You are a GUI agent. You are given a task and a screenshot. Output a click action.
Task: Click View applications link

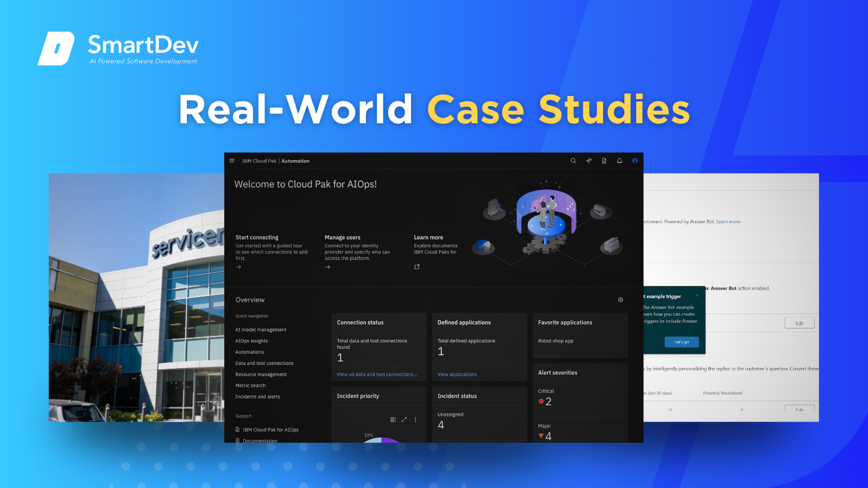coord(457,374)
